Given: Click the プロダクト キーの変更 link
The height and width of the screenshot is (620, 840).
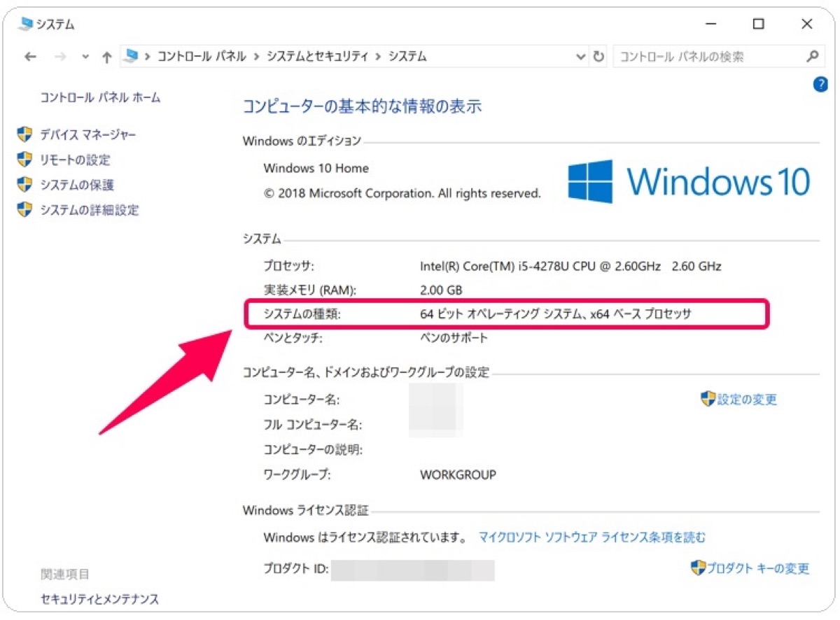Looking at the screenshot, I should (757, 568).
